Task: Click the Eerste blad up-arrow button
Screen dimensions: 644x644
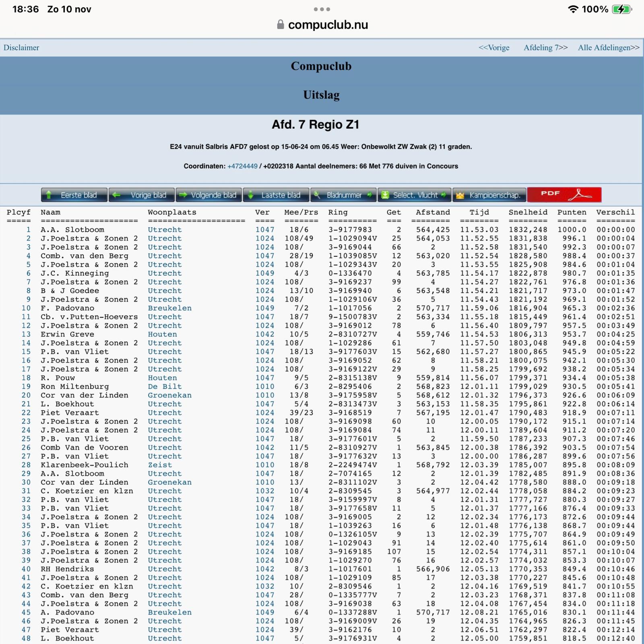Action: (x=74, y=195)
